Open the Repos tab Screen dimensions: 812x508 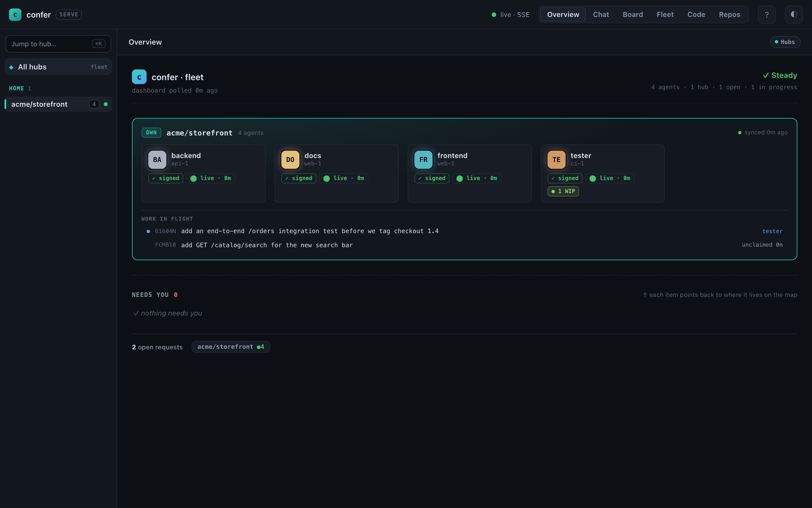tap(729, 14)
